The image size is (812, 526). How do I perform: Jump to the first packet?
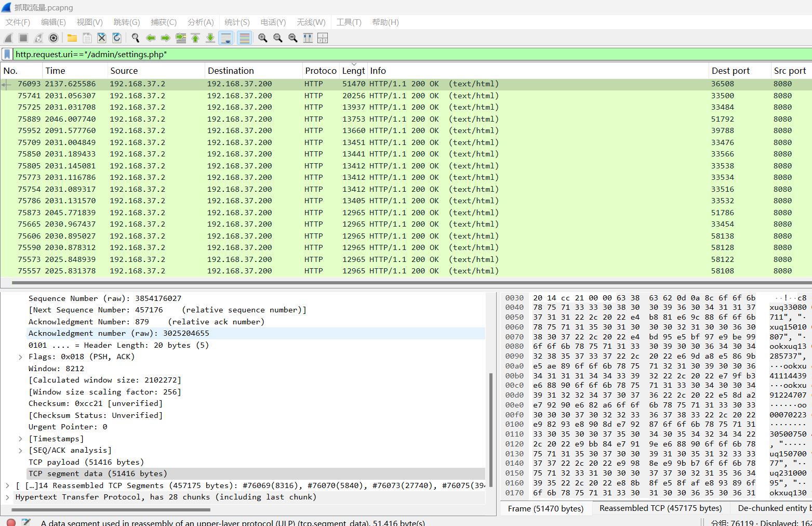pos(195,38)
